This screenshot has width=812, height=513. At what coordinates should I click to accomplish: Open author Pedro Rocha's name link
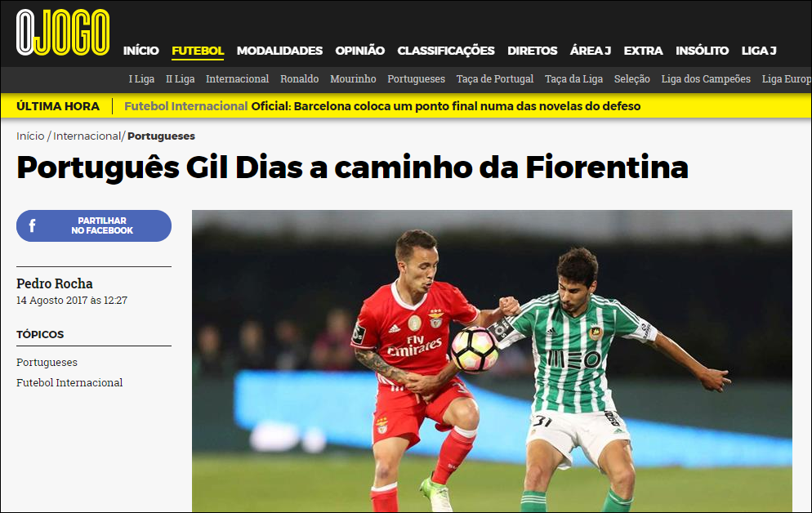pyautogui.click(x=55, y=283)
